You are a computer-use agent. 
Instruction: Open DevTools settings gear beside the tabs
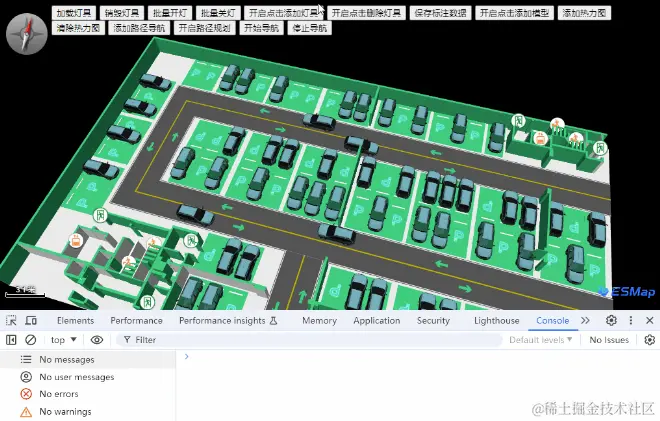coord(611,320)
